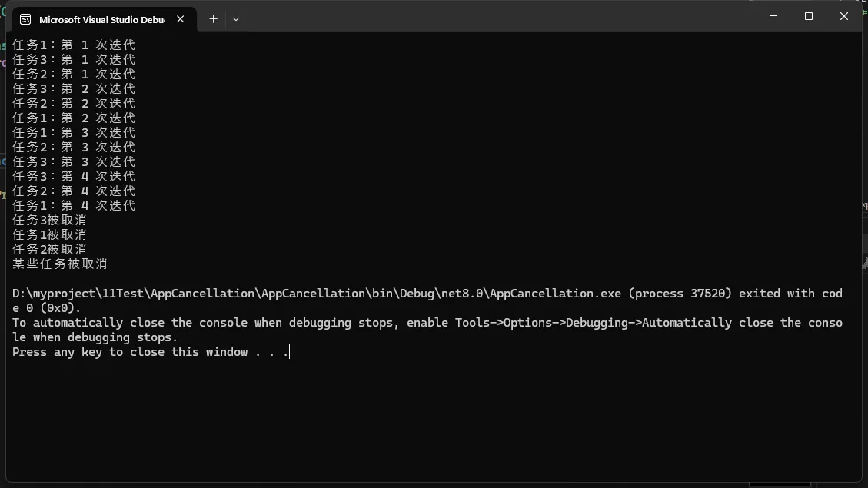This screenshot has height=488, width=868.
Task: Click the line 任务3：第 2 次迭代
Action: coord(74,88)
